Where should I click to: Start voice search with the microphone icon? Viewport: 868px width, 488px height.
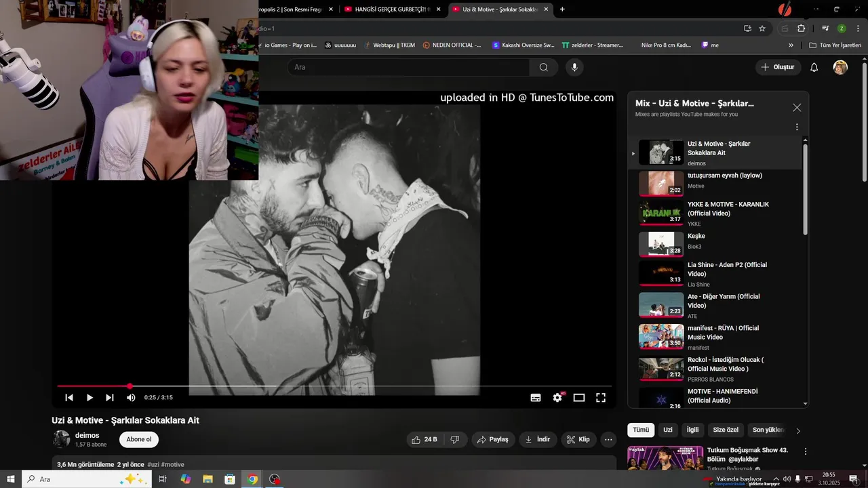click(x=574, y=67)
